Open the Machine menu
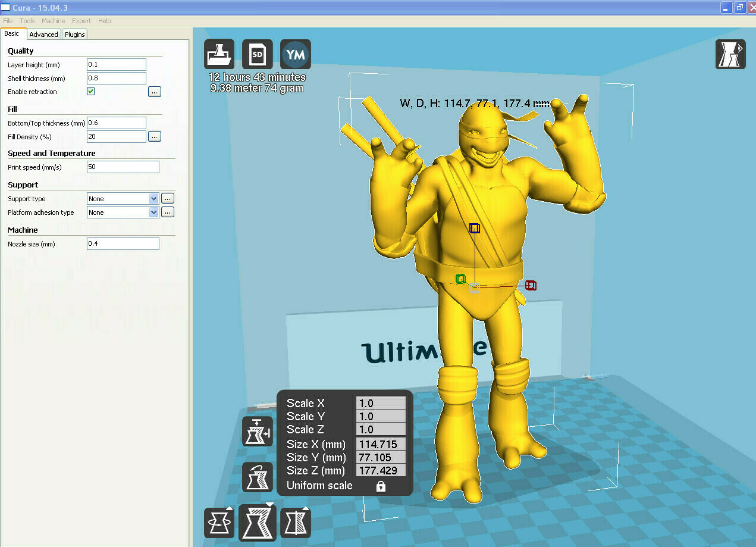 coord(53,20)
